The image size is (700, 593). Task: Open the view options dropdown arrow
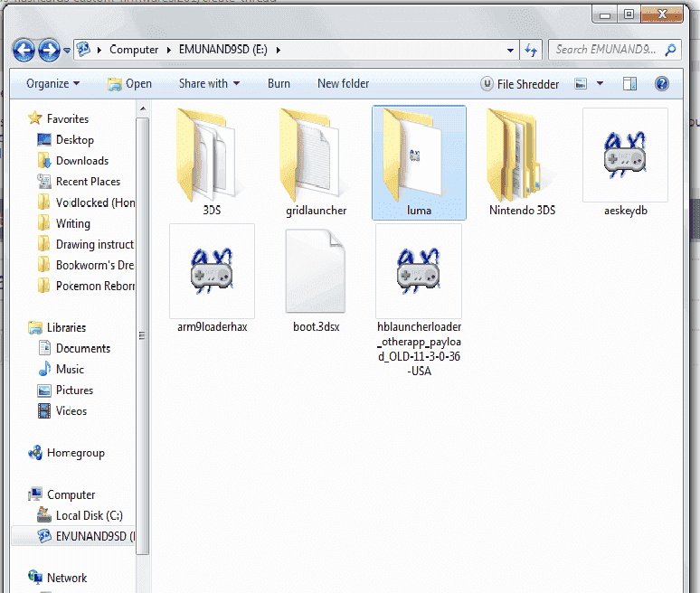click(x=600, y=83)
